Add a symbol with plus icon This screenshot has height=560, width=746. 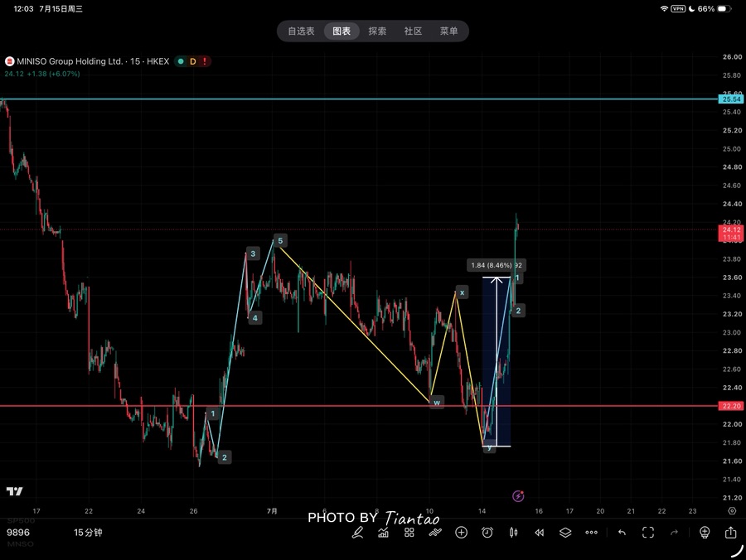coord(461,533)
